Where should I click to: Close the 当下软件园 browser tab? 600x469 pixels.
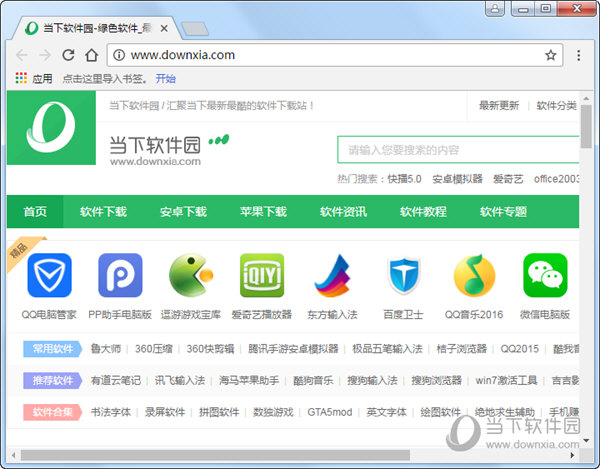point(164,28)
